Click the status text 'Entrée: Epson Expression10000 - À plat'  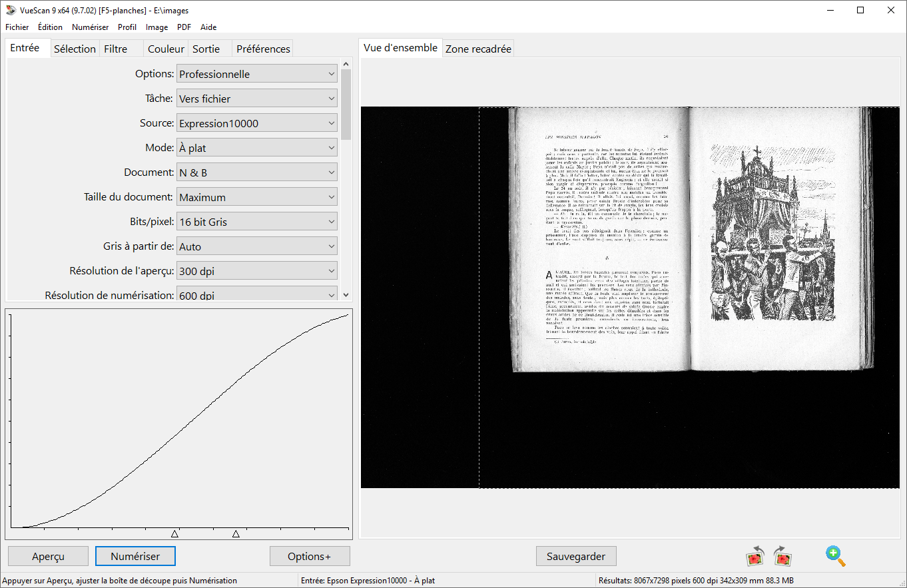pyautogui.click(x=368, y=581)
